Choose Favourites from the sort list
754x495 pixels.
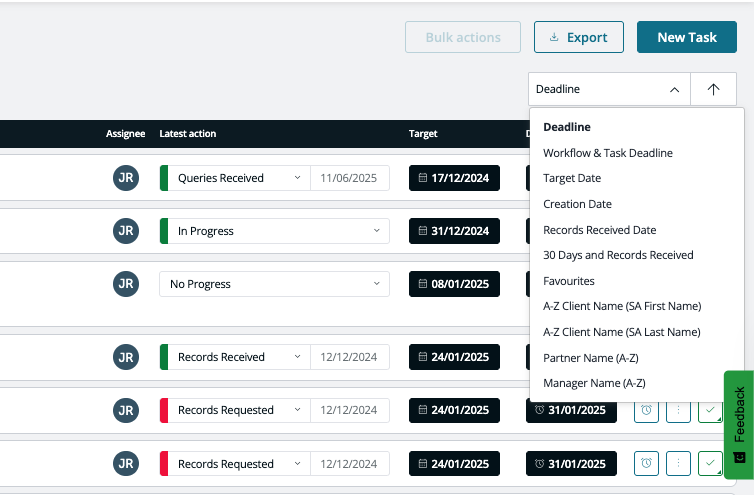[x=569, y=281]
